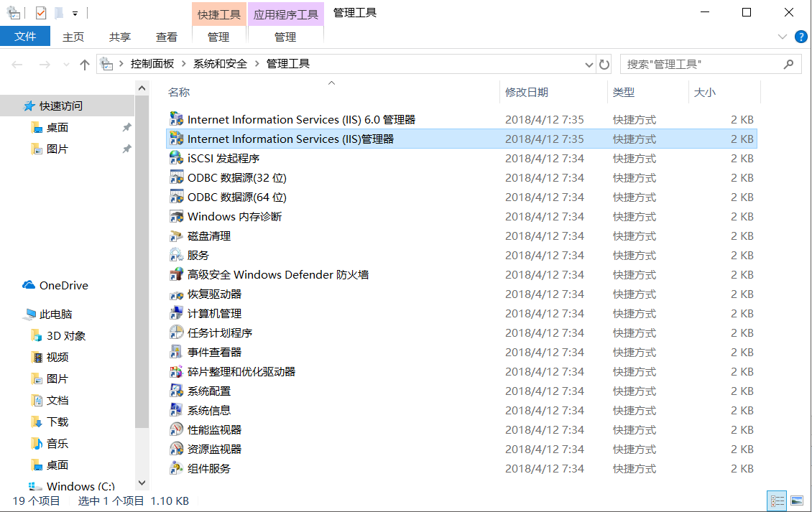Switch to details view layout icon
This screenshot has width=812, height=512.
778,501
